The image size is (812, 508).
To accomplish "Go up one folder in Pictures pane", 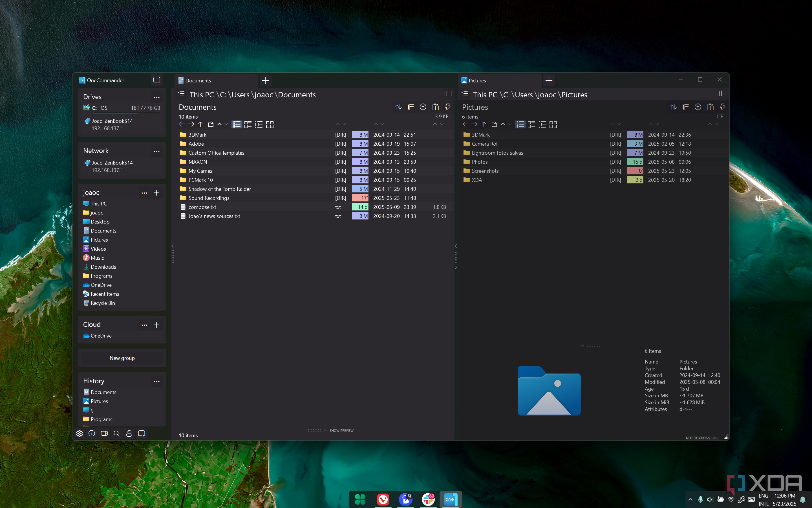I will [484, 124].
